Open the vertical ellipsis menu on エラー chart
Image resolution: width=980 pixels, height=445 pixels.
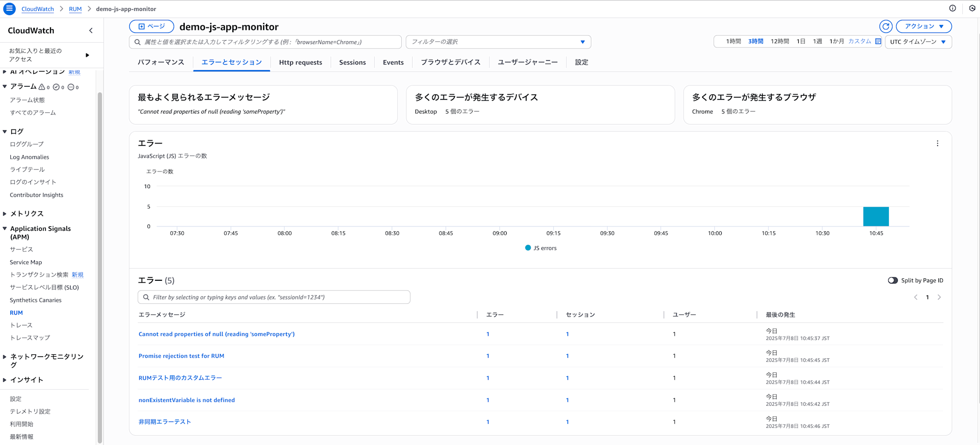[x=937, y=144]
